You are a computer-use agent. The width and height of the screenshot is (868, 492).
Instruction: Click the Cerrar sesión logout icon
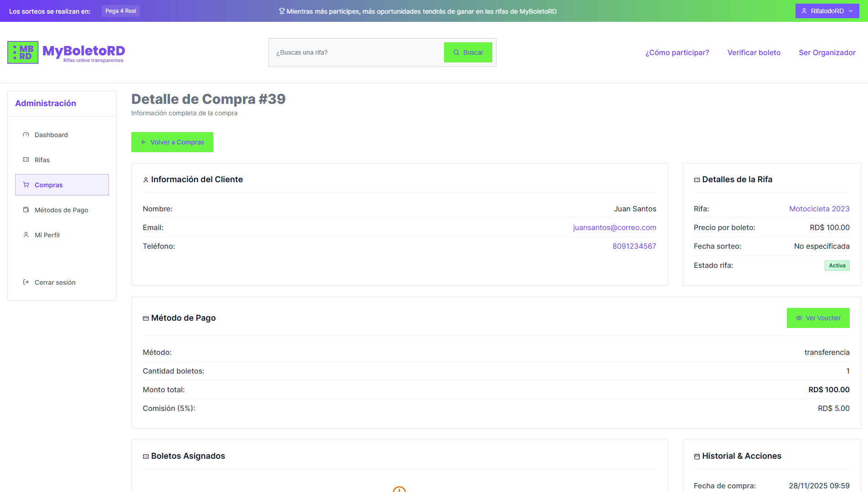(26, 282)
